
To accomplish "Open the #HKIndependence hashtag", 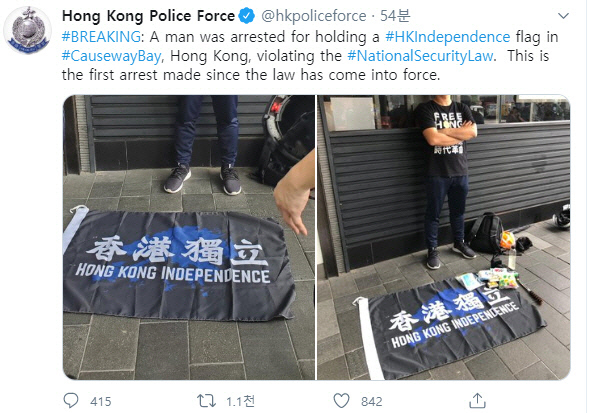I will 448,37.
